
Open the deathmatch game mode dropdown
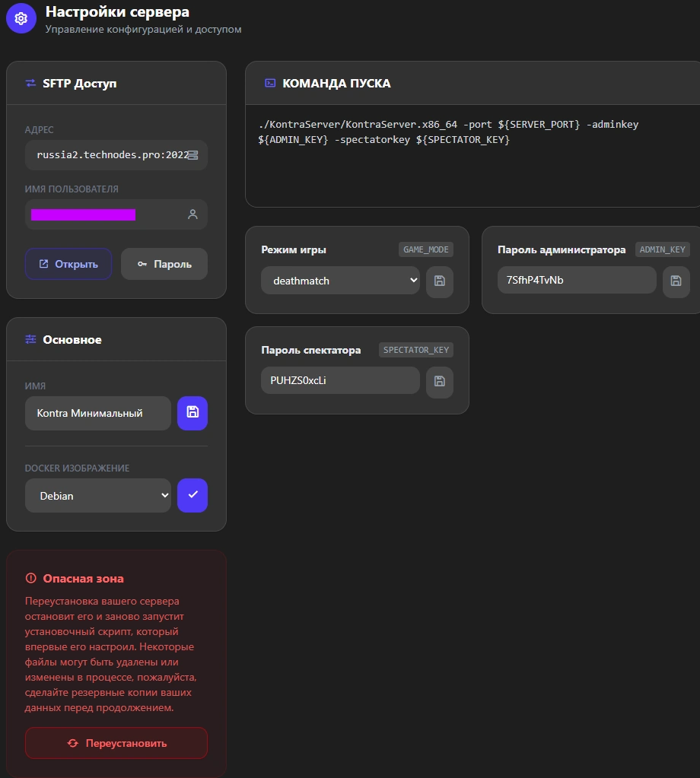[x=341, y=281]
